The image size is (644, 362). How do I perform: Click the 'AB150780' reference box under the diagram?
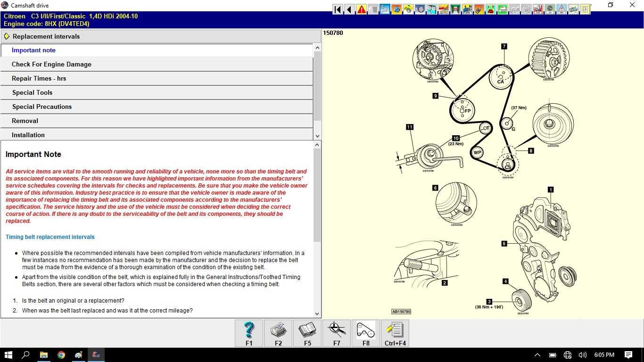tap(401, 312)
